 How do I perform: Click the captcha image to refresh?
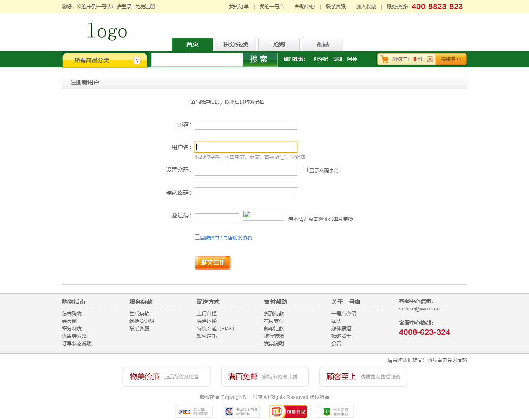(x=263, y=215)
